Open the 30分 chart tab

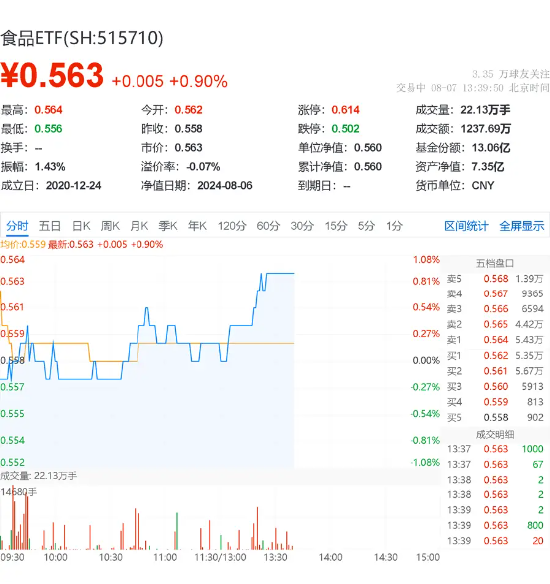coord(302,226)
